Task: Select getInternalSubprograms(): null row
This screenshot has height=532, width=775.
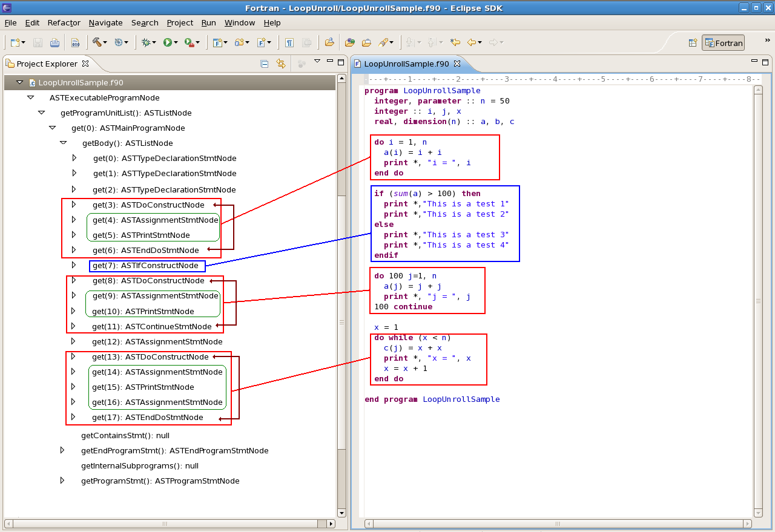Action: point(140,465)
